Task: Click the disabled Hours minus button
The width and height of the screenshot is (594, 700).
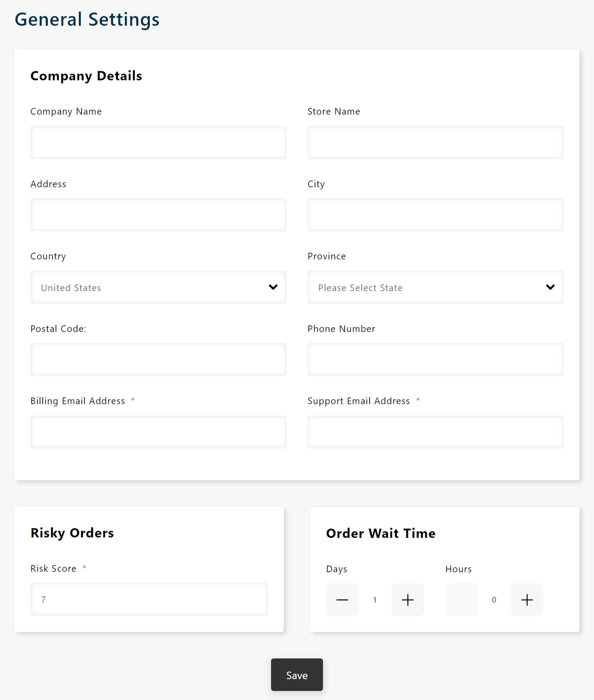Action: click(461, 600)
